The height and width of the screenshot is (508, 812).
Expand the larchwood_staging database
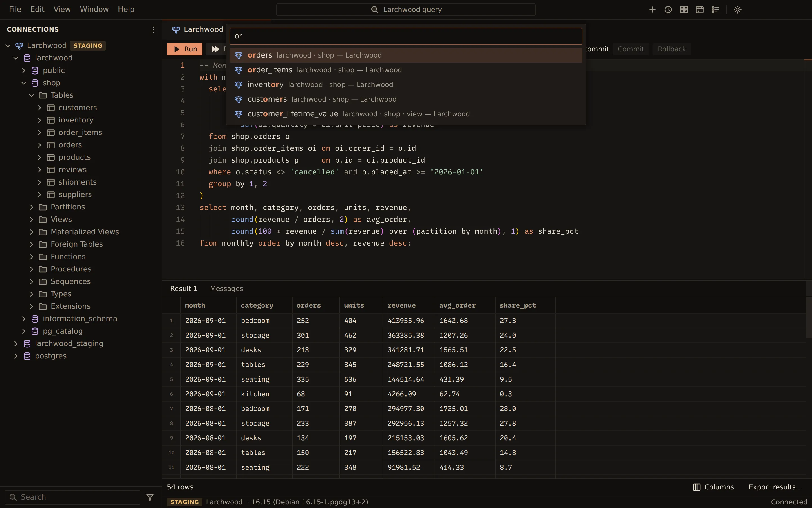pos(16,343)
